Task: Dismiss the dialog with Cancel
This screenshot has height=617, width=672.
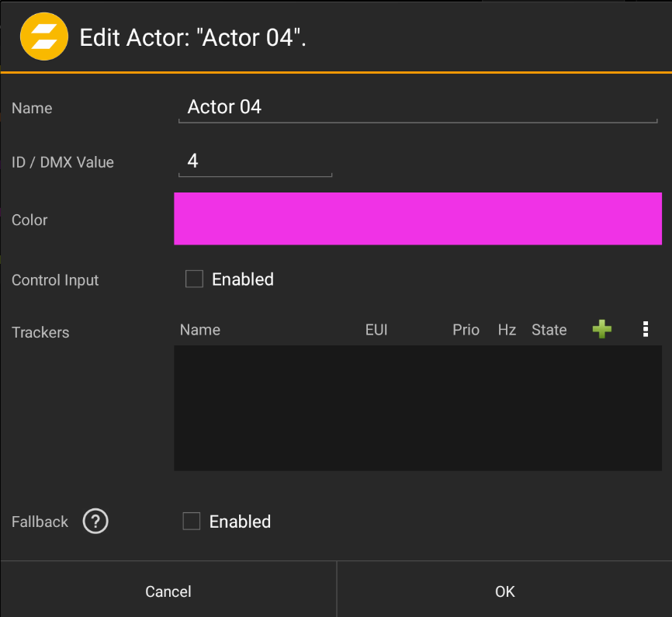Action: pos(168,591)
